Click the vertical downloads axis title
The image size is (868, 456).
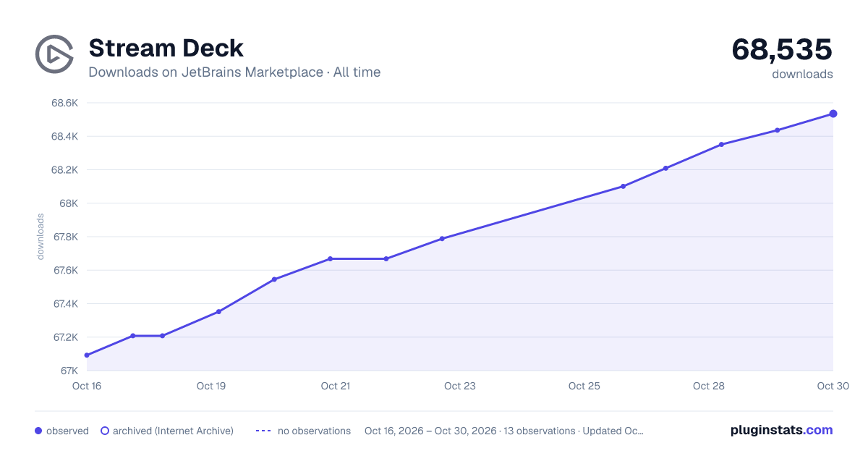click(41, 237)
